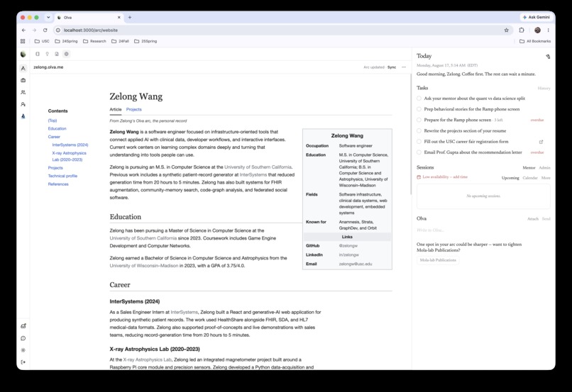Click the pin icon beside Today heading
Image resolution: width=572 pixels, height=392 pixels.
[x=548, y=57]
